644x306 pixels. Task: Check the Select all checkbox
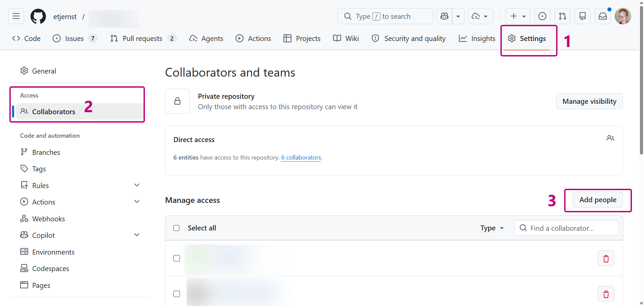(x=176, y=228)
